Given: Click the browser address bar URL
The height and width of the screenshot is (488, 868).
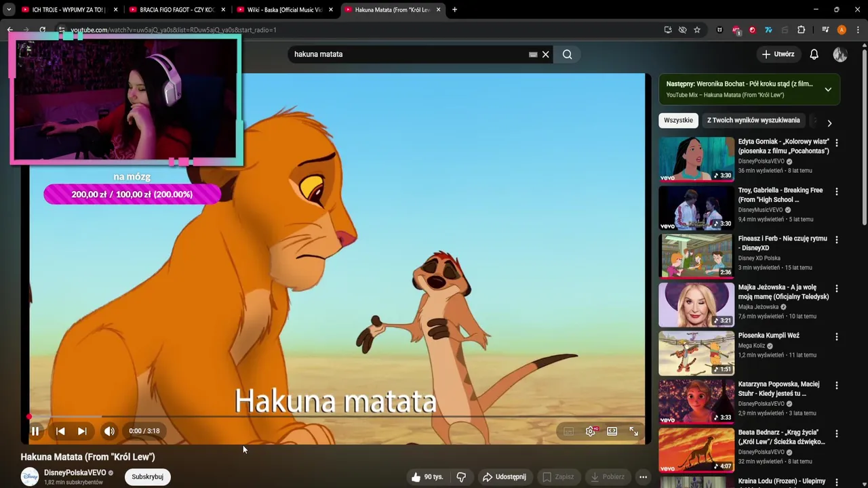Looking at the screenshot, I should pyautogui.click(x=174, y=30).
